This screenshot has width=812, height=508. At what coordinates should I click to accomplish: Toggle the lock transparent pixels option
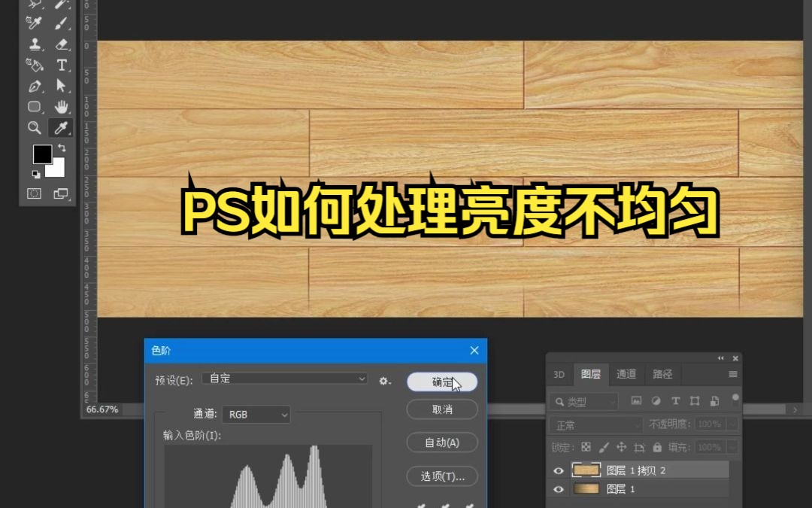586,446
